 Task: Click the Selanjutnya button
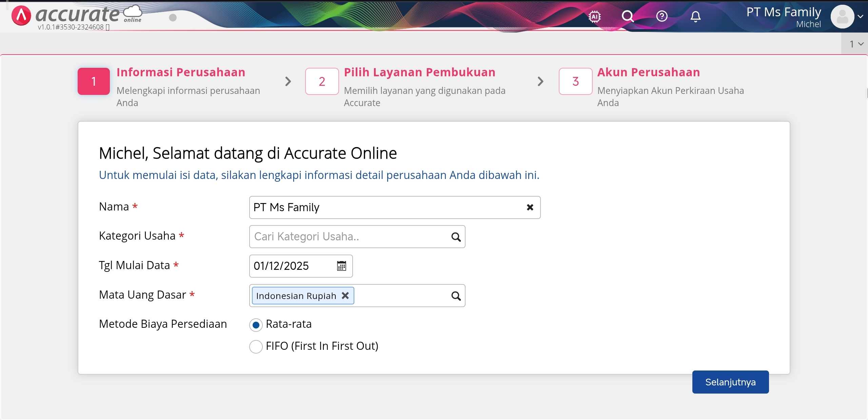(730, 382)
